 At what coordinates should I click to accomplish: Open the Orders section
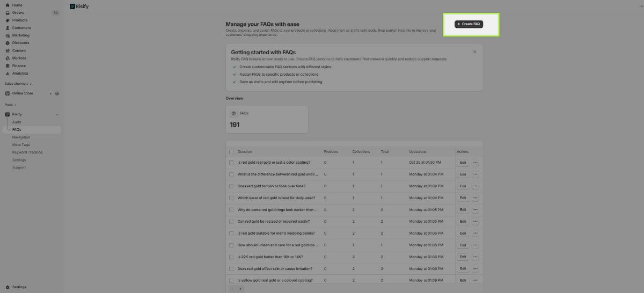pos(18,12)
